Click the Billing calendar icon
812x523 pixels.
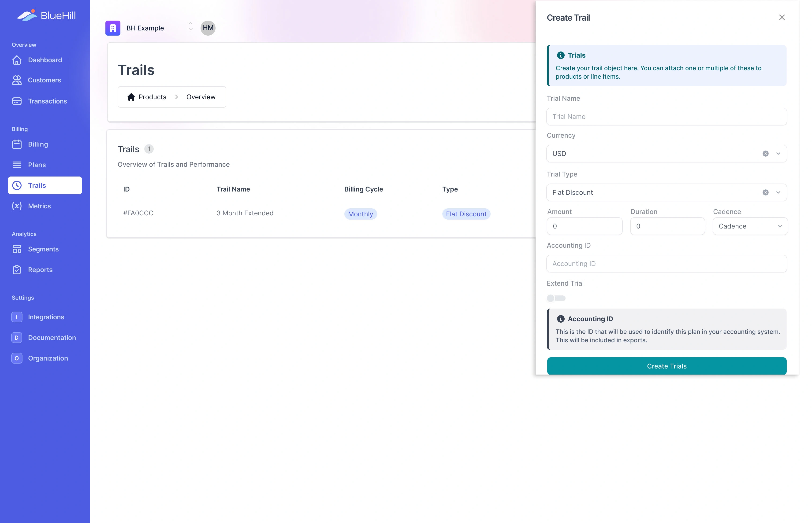pos(17,144)
